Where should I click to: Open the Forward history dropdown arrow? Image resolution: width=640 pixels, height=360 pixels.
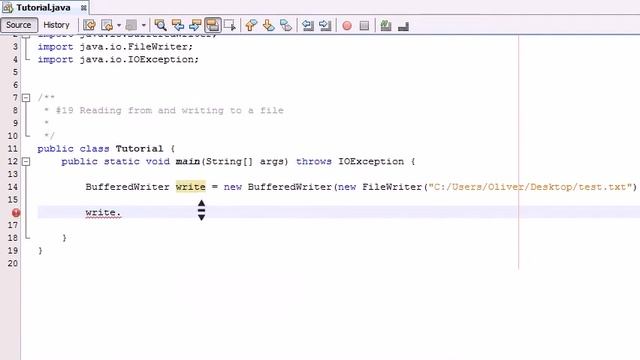tap(144, 25)
